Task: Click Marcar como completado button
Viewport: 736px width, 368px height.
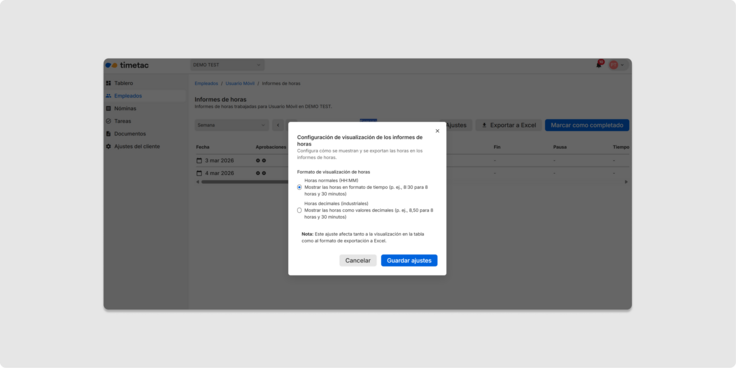Action: pyautogui.click(x=587, y=125)
